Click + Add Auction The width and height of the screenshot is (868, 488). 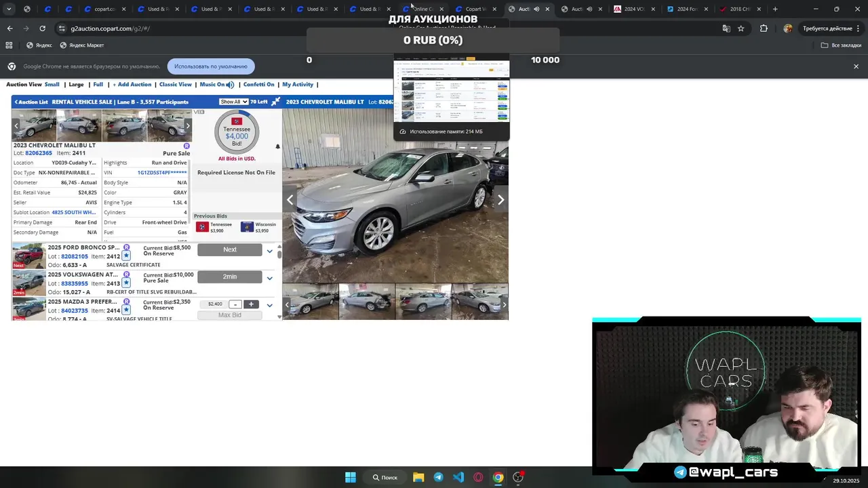pos(132,85)
